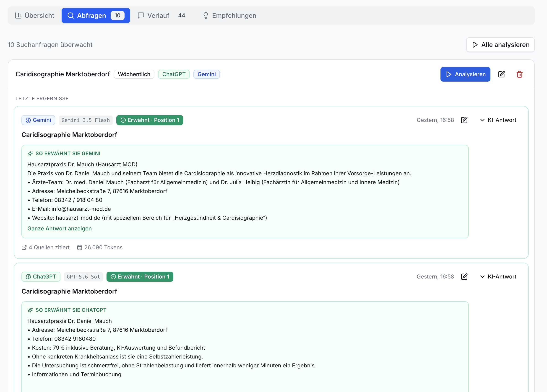Click the Hausarztpraxis Dr. Daniel Mauch heading
The width and height of the screenshot is (547, 392).
(x=70, y=321)
